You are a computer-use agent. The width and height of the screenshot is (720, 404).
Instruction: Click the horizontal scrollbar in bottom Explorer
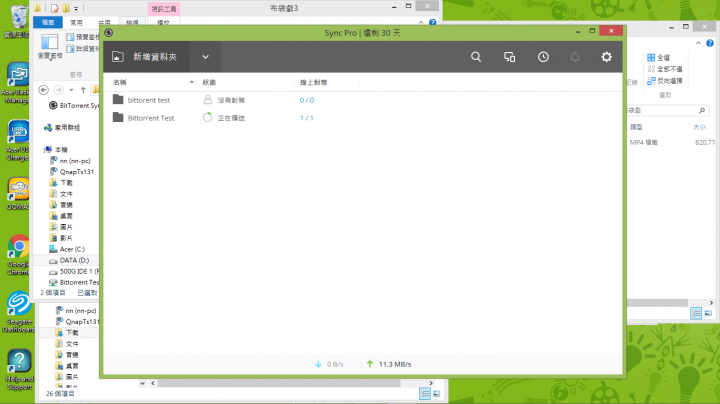point(279,383)
